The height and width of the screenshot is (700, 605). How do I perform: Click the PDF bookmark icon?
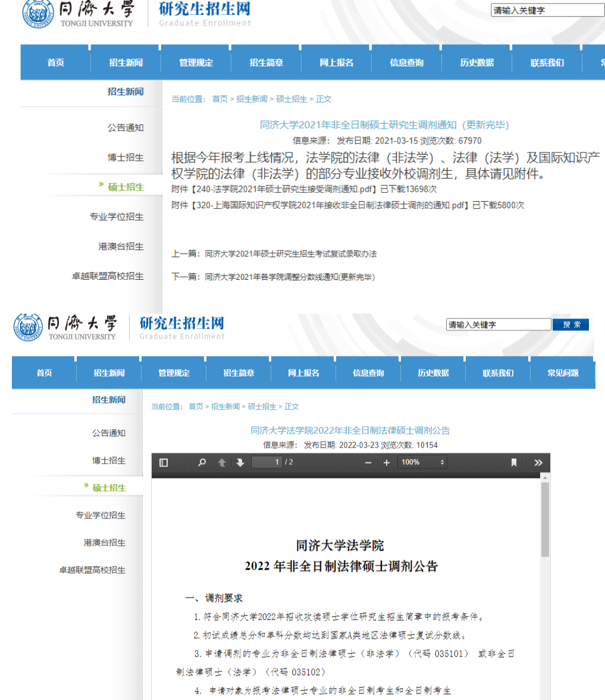coord(514,462)
